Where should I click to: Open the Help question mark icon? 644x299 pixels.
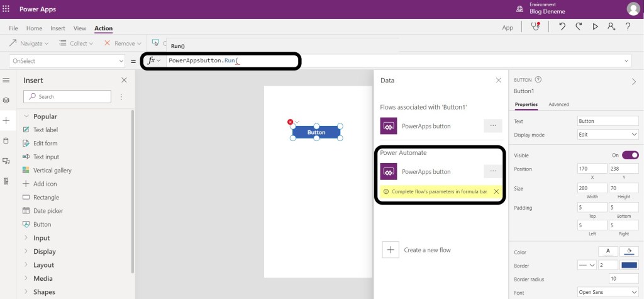[x=628, y=26]
